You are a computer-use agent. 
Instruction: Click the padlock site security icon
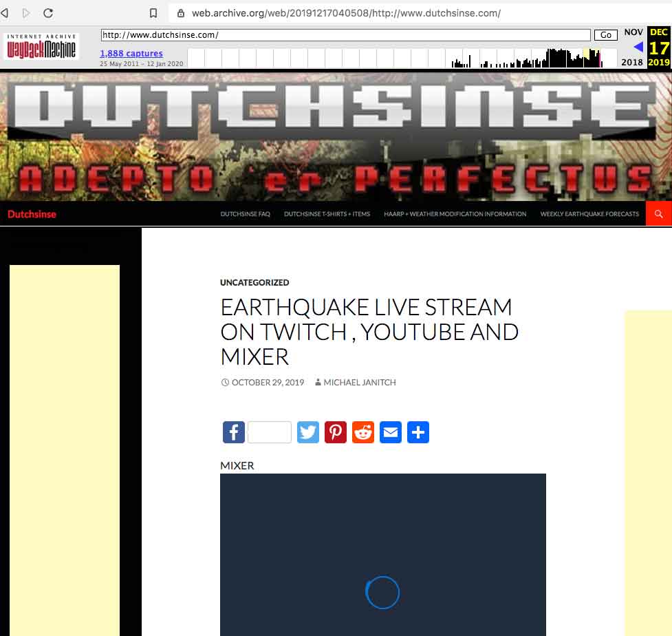[x=181, y=13]
